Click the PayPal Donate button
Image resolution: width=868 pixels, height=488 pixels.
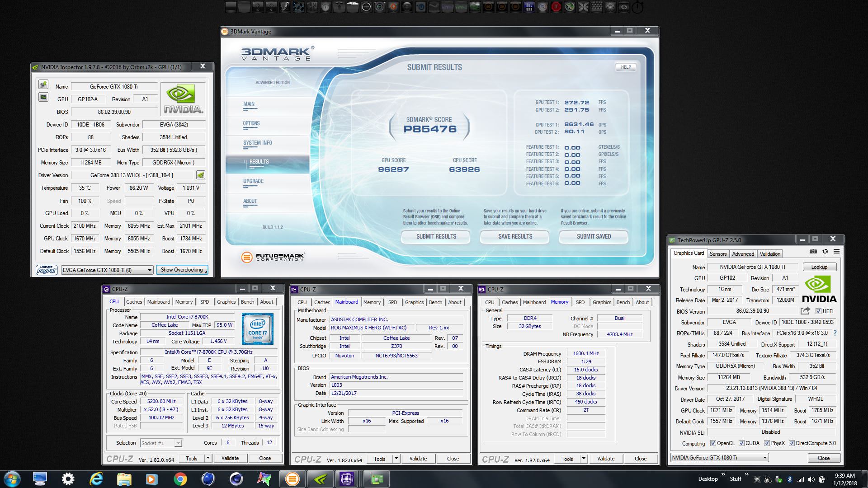47,270
